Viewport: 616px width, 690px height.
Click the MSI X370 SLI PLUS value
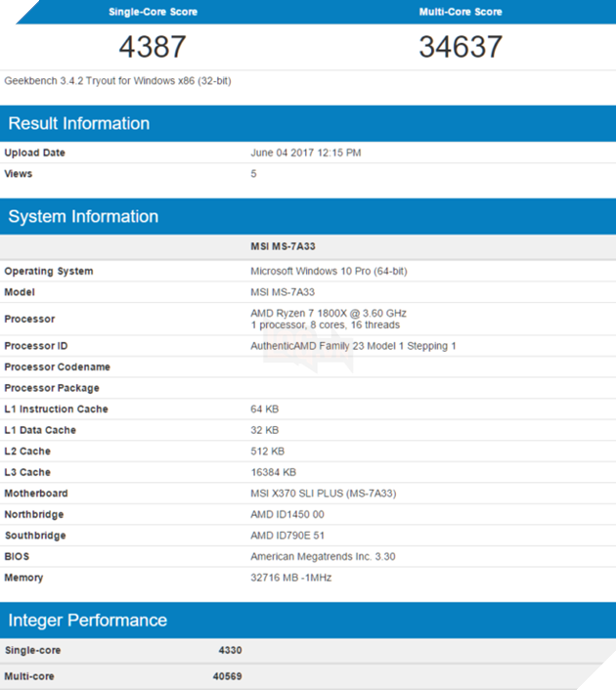(x=324, y=494)
